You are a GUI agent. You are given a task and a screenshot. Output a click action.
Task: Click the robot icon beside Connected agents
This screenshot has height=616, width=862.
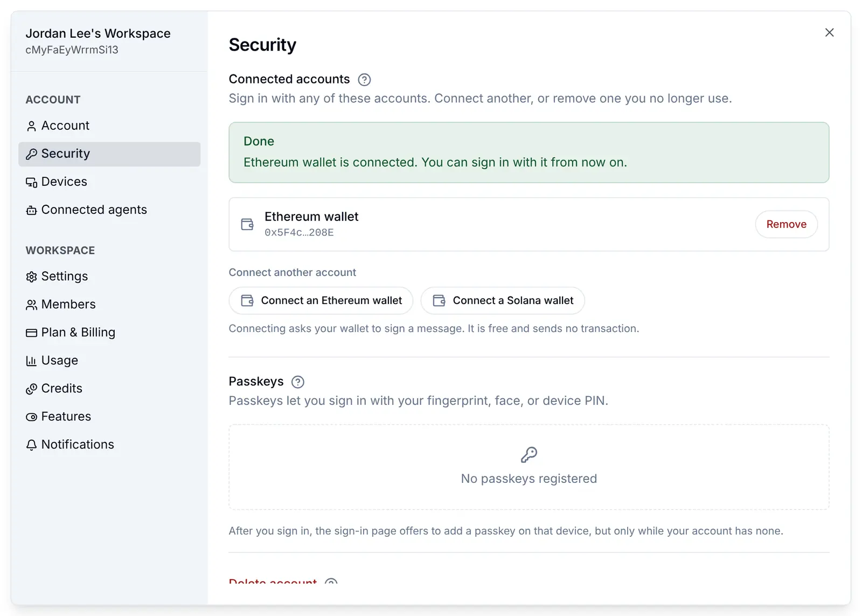pos(31,210)
